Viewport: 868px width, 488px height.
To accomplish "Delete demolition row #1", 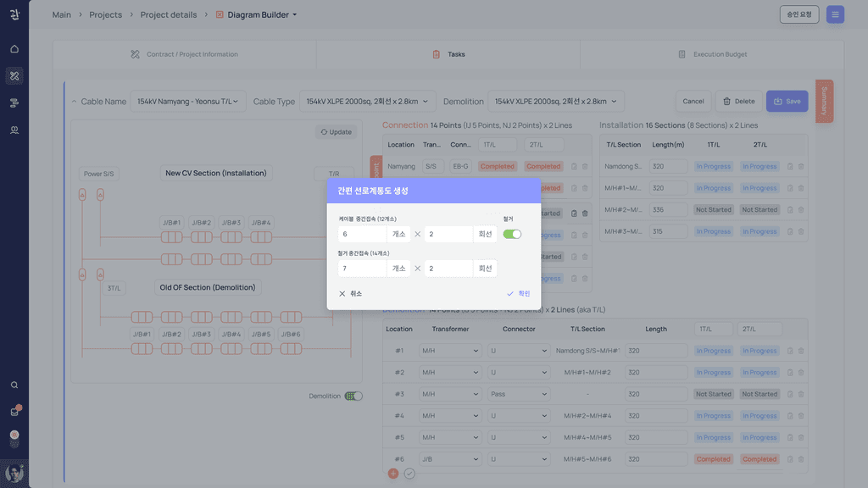I will tap(801, 351).
